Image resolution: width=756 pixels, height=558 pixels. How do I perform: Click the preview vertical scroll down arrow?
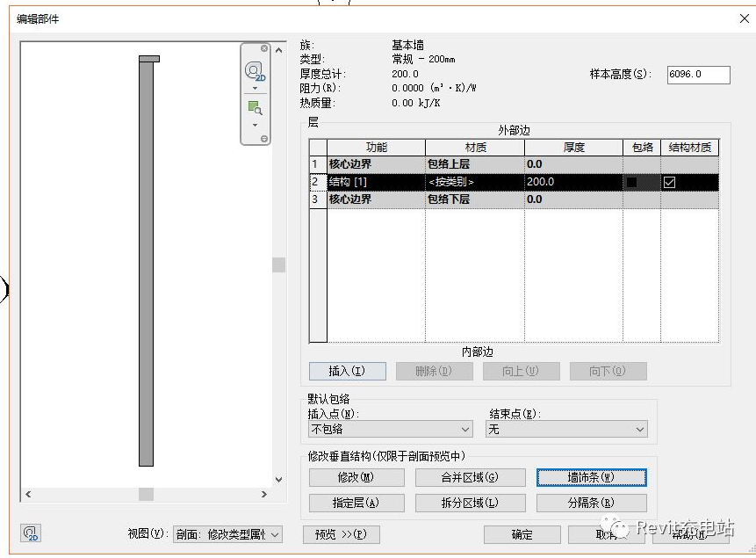click(x=278, y=479)
